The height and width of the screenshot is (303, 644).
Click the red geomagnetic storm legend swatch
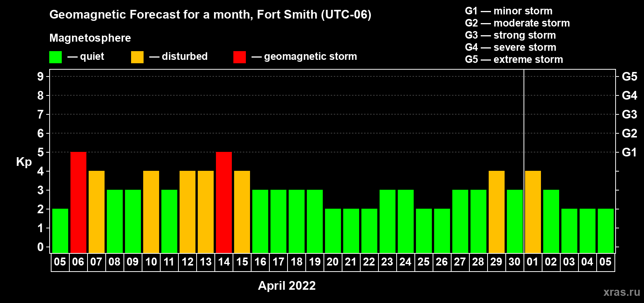coord(239,57)
